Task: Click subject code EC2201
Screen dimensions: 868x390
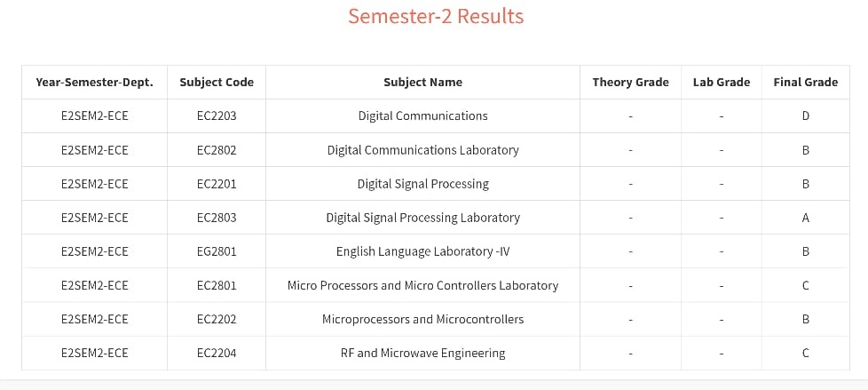Action: (217, 184)
